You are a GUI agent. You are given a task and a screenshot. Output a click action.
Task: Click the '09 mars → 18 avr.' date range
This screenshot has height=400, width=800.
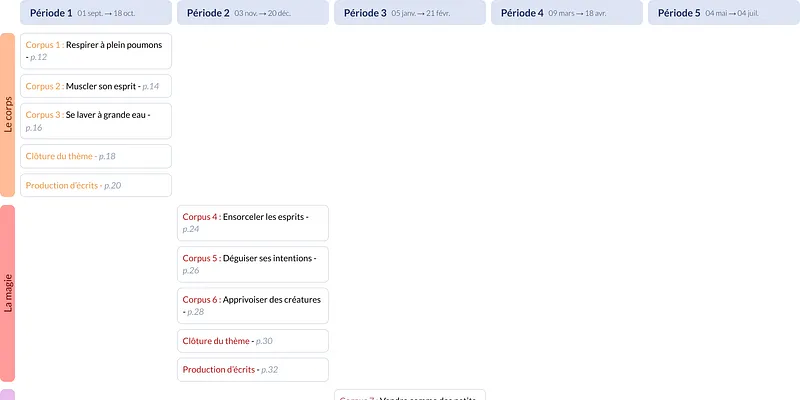pyautogui.click(x=577, y=13)
